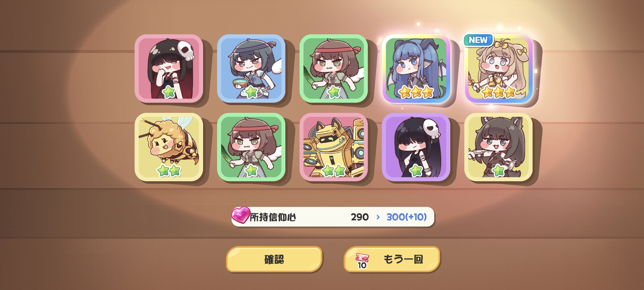Viewport: 644px width, 290px height.
Task: Select the cat-eared girl card on yellow background
Action: click(499, 147)
